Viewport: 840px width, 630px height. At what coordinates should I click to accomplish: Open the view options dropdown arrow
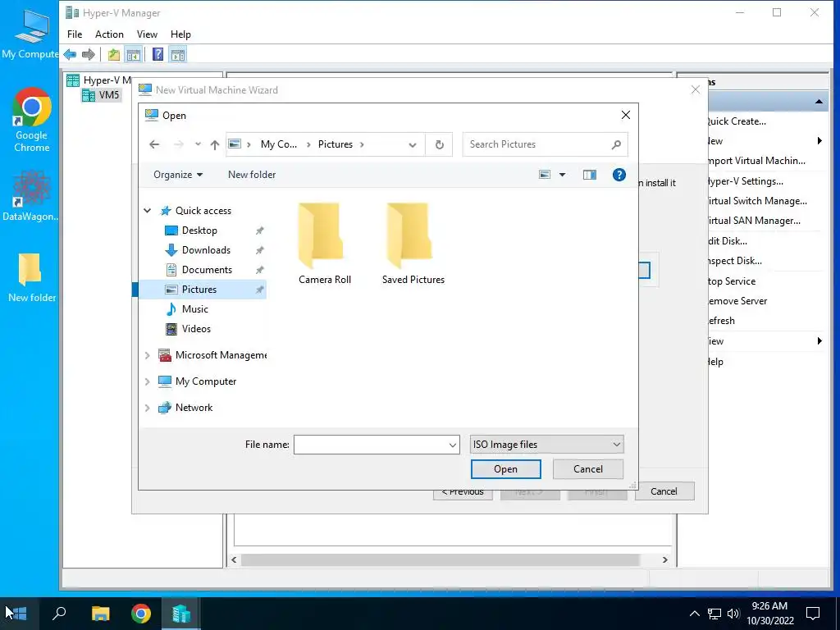(x=562, y=175)
